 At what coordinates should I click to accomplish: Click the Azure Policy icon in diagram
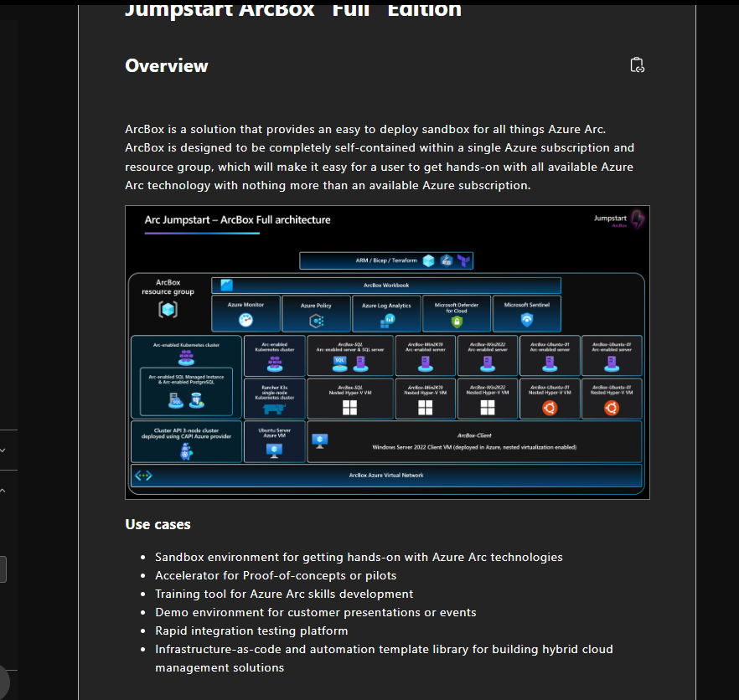point(317,321)
